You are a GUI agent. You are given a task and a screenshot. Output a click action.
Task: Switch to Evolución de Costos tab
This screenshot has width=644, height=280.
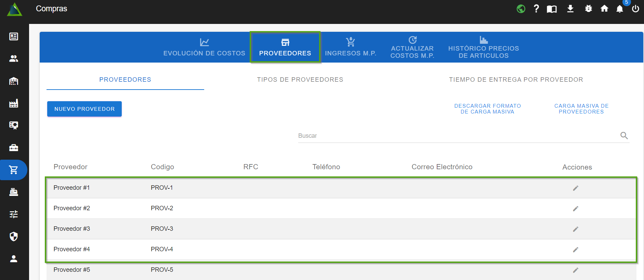204,47
